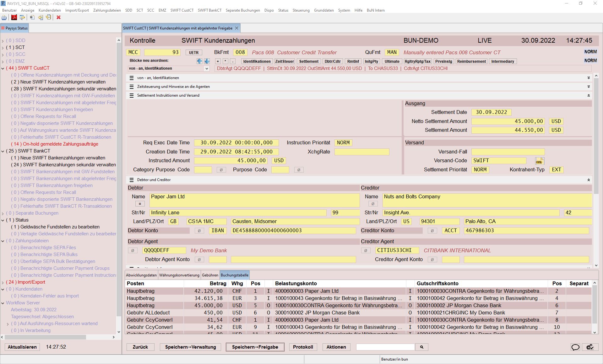Switch to the Abwicklungsdaten tab
The width and height of the screenshot is (603, 364).
pyautogui.click(x=141, y=275)
